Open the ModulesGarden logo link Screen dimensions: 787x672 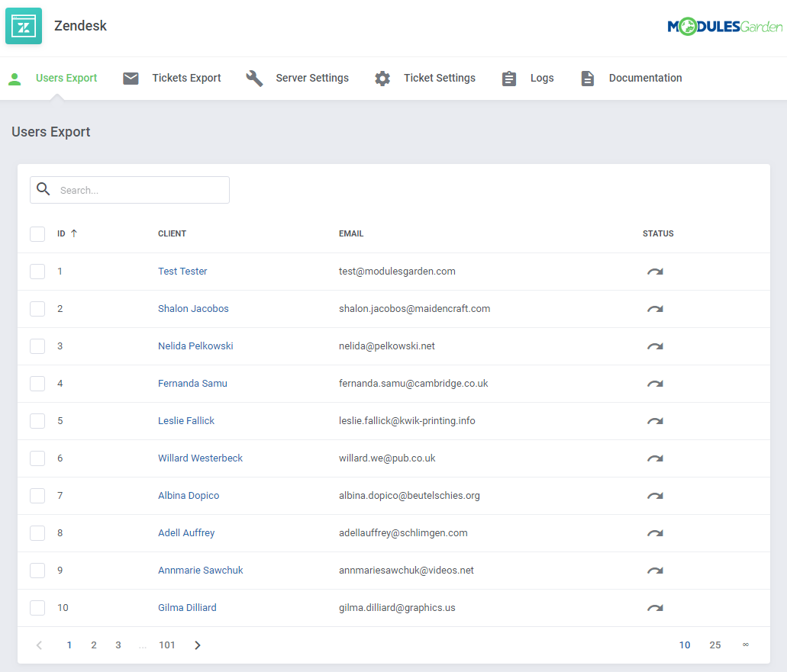(x=724, y=26)
